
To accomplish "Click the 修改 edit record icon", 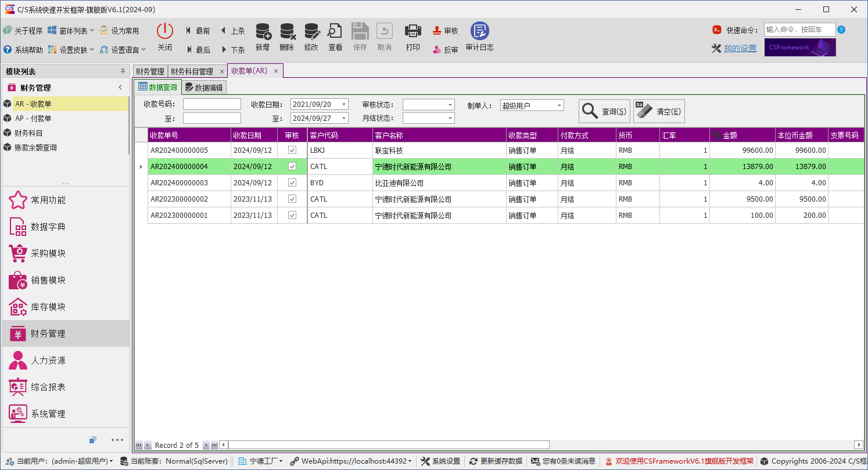I will 311,31.
